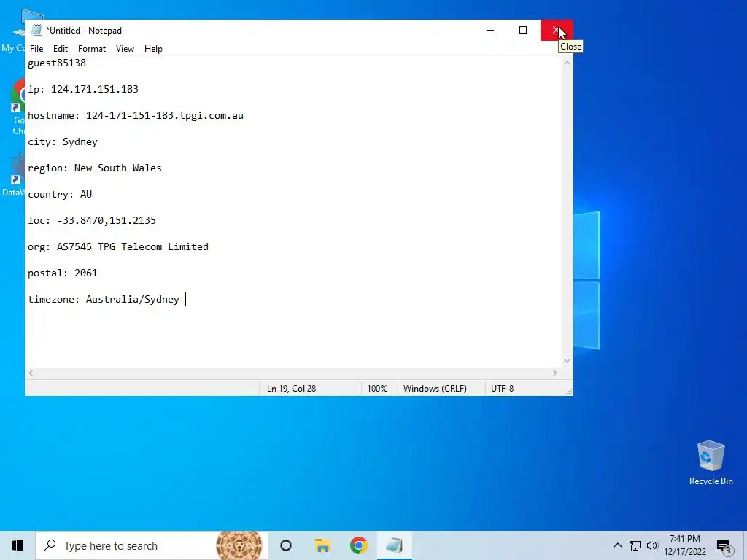Show hidden system tray icons
The image size is (747, 560).
click(617, 545)
